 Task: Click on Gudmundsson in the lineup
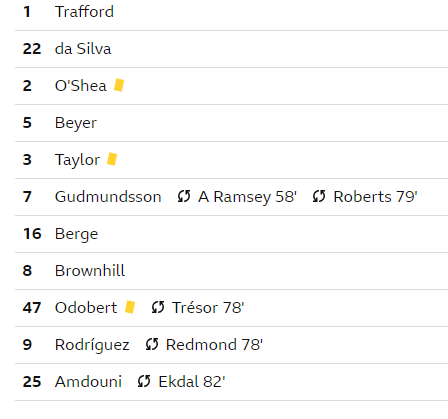coord(108,197)
